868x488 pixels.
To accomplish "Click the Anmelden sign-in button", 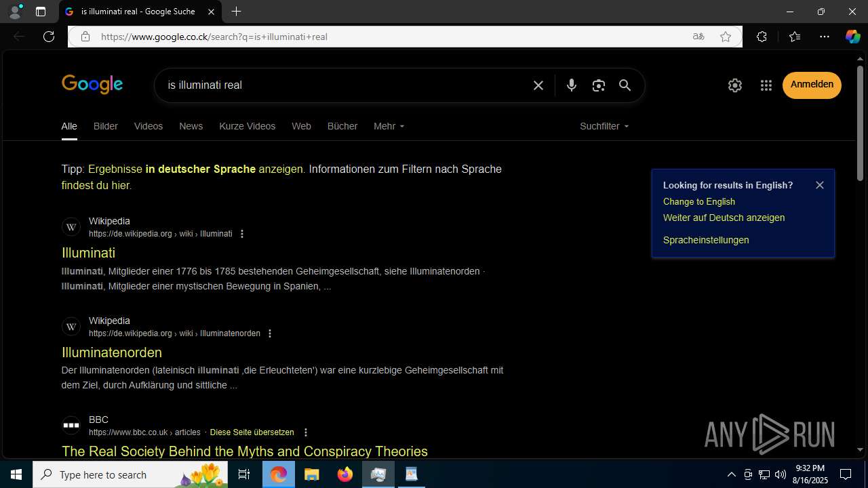I will (x=812, y=85).
